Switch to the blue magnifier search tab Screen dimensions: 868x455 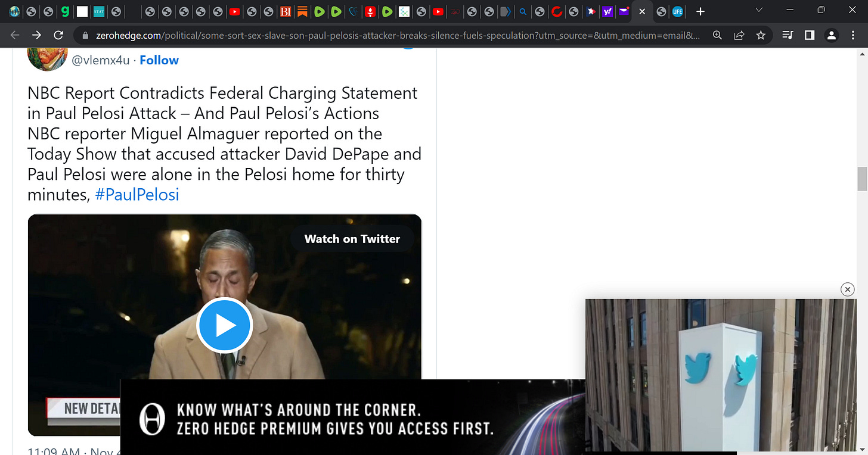(x=523, y=11)
